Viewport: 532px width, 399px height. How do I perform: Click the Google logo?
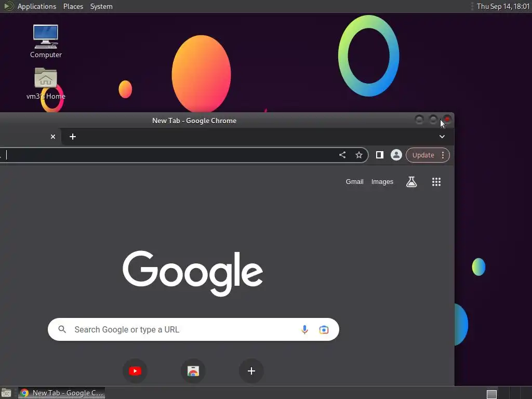pyautogui.click(x=193, y=273)
